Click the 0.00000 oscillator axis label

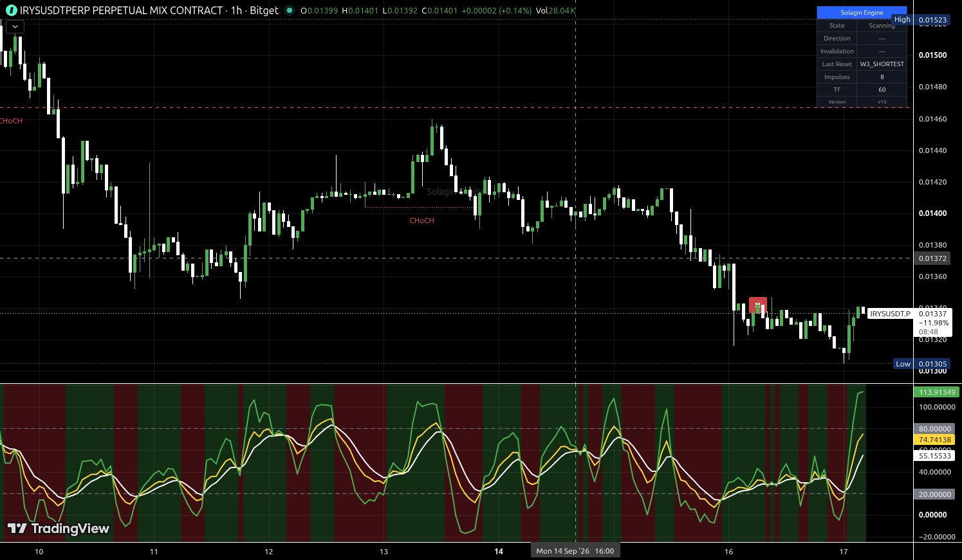pyautogui.click(x=932, y=515)
